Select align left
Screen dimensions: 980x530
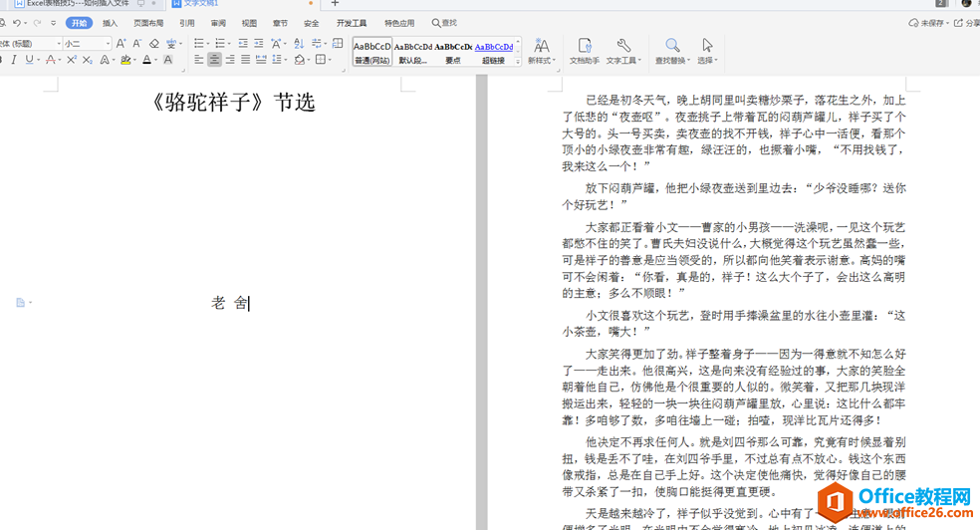[x=199, y=60]
